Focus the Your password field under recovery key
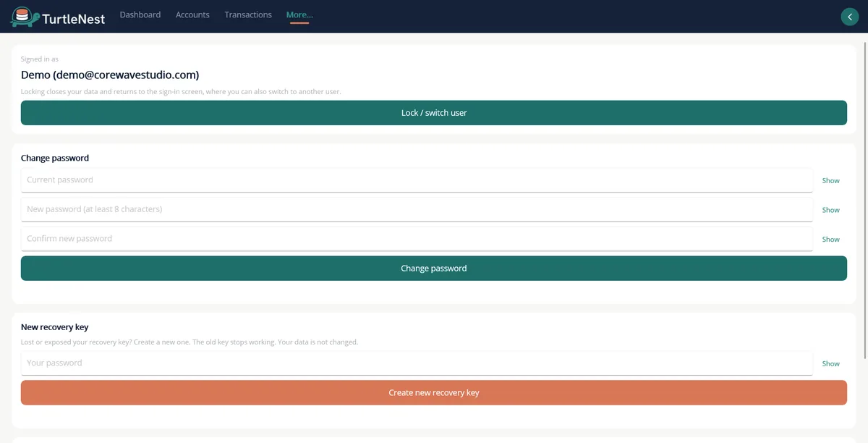This screenshot has width=868, height=443. (417, 363)
